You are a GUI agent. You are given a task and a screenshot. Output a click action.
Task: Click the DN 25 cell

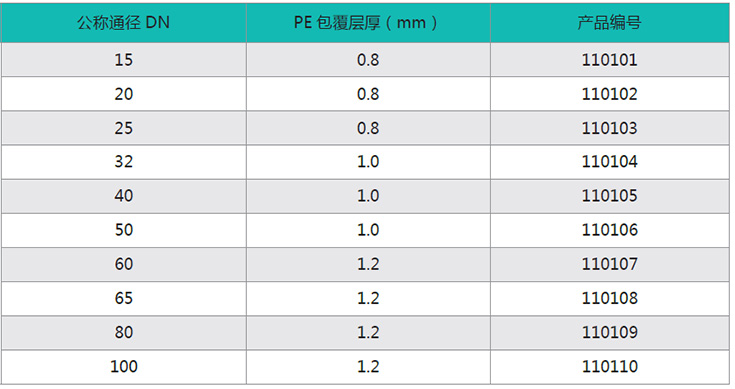124,128
